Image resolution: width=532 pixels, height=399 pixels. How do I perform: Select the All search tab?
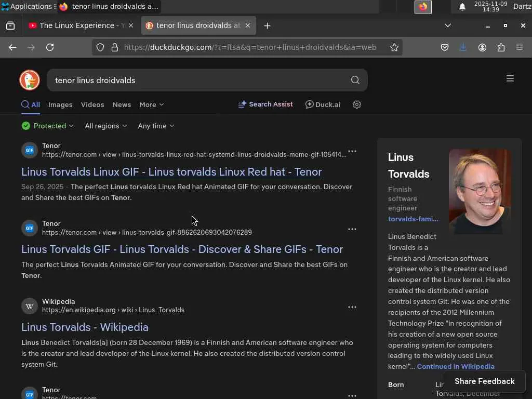tap(31, 105)
